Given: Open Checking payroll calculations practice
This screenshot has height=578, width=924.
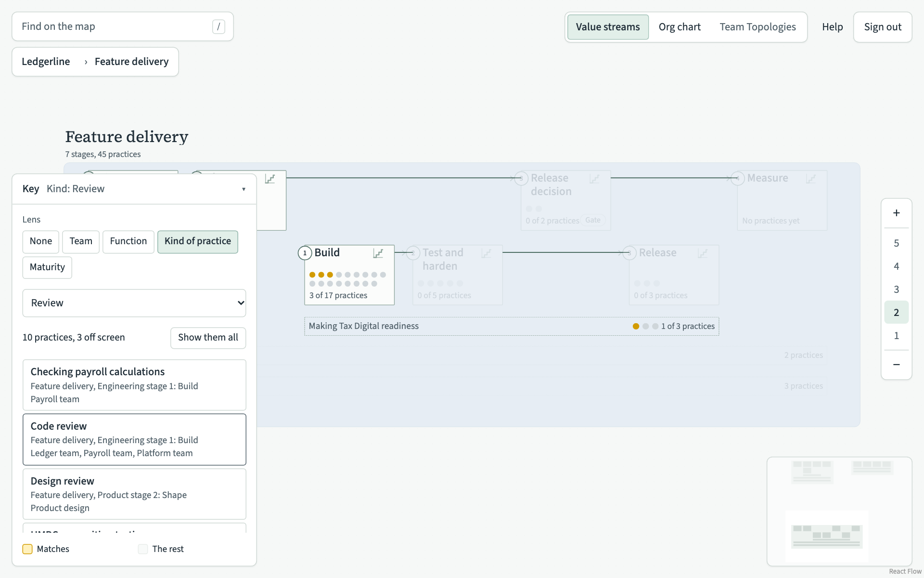Looking at the screenshot, I should 134,385.
